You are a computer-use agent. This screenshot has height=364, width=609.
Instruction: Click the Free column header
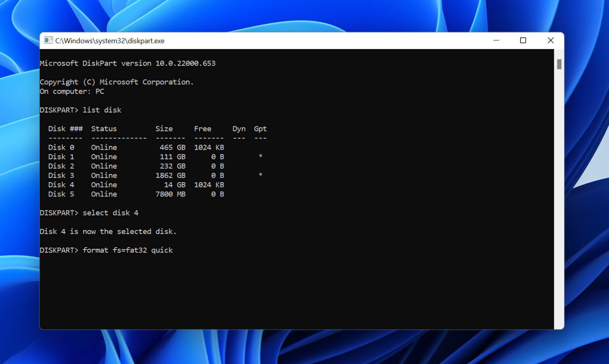[203, 128]
